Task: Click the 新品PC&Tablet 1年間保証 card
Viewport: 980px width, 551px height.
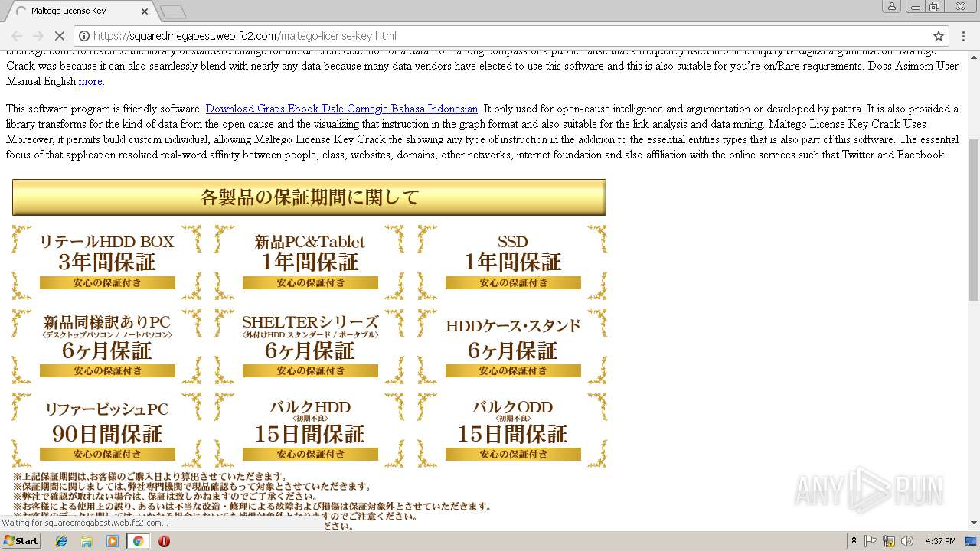Action: click(310, 262)
